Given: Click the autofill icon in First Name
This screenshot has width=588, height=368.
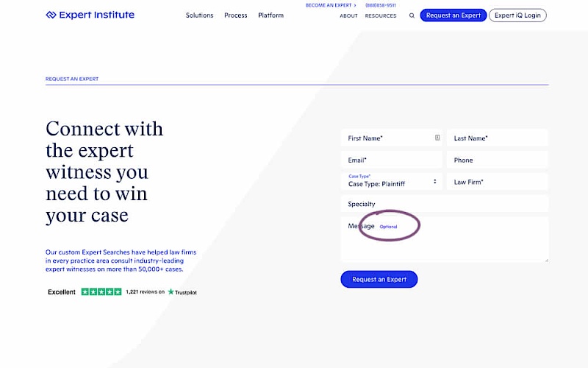Looking at the screenshot, I should pos(437,138).
